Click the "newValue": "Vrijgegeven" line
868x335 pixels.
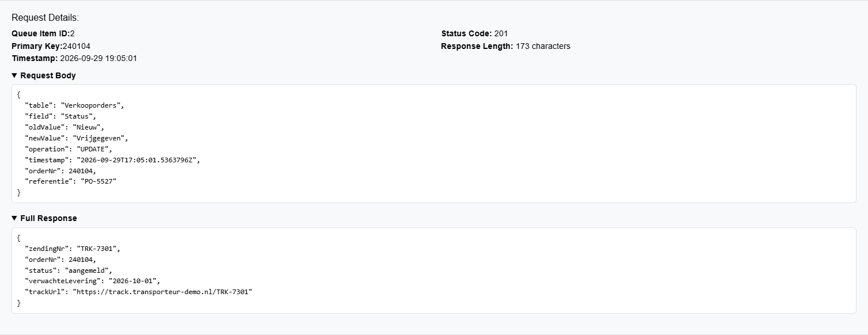[x=76, y=138]
